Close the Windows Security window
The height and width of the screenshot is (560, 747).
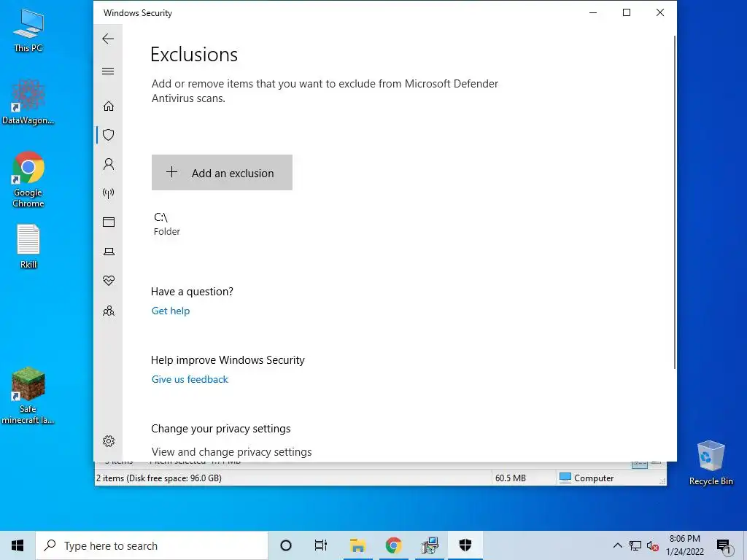pyautogui.click(x=659, y=13)
